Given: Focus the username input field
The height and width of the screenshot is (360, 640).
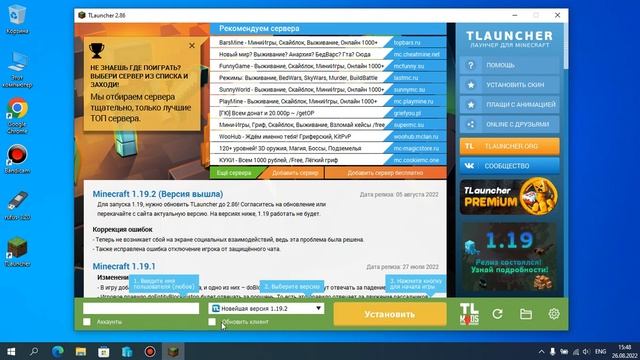Looking at the screenshot, I should 141,309.
